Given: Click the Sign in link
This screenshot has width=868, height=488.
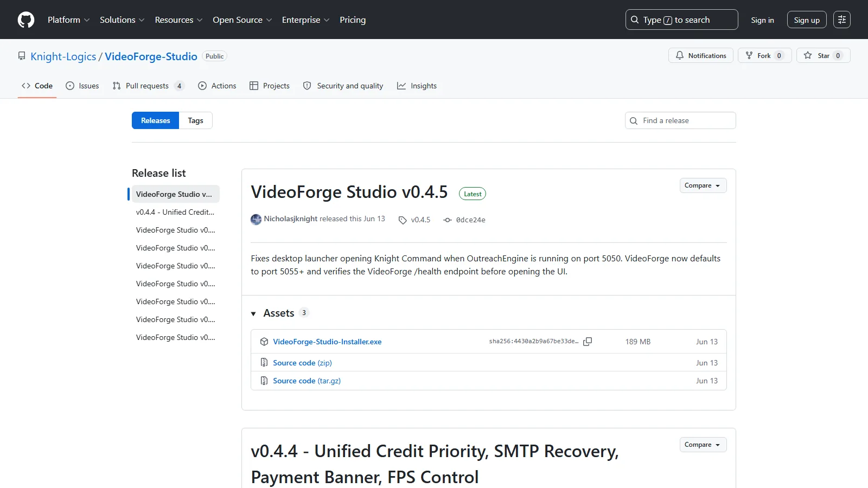Looking at the screenshot, I should coord(762,20).
